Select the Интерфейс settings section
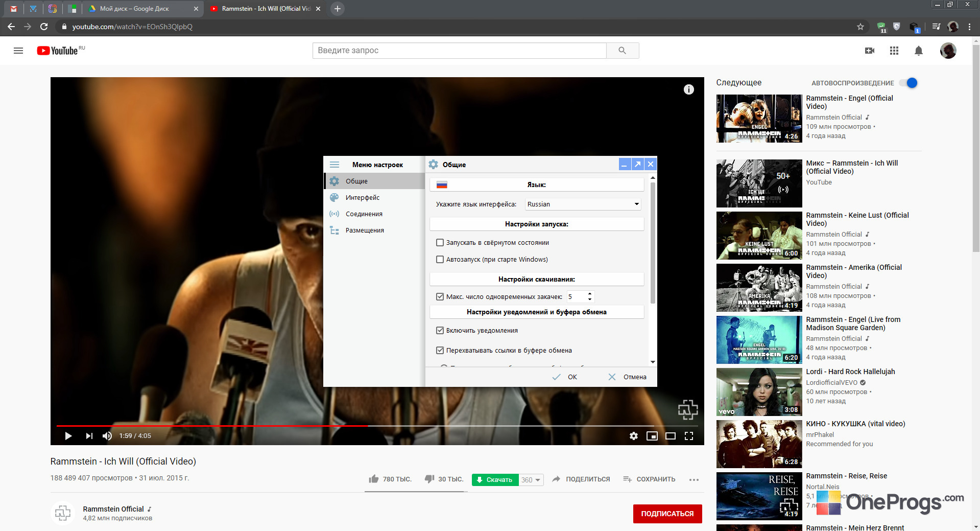Image resolution: width=980 pixels, height=531 pixels. click(x=374, y=197)
